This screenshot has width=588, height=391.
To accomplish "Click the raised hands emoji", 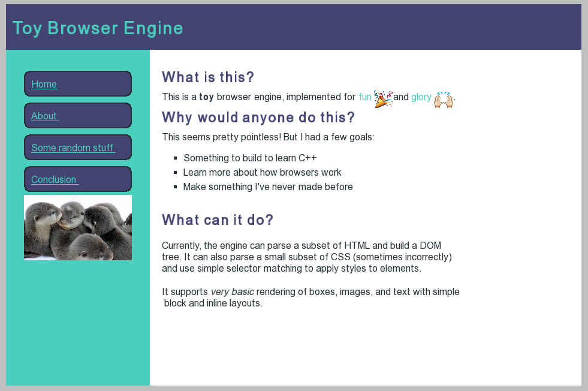I will pyautogui.click(x=444, y=100).
